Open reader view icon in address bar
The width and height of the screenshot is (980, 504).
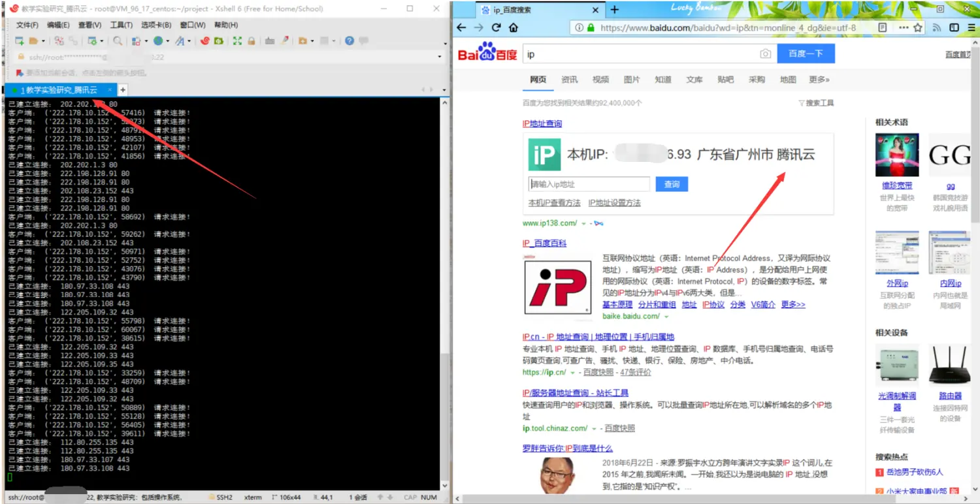pos(883,27)
